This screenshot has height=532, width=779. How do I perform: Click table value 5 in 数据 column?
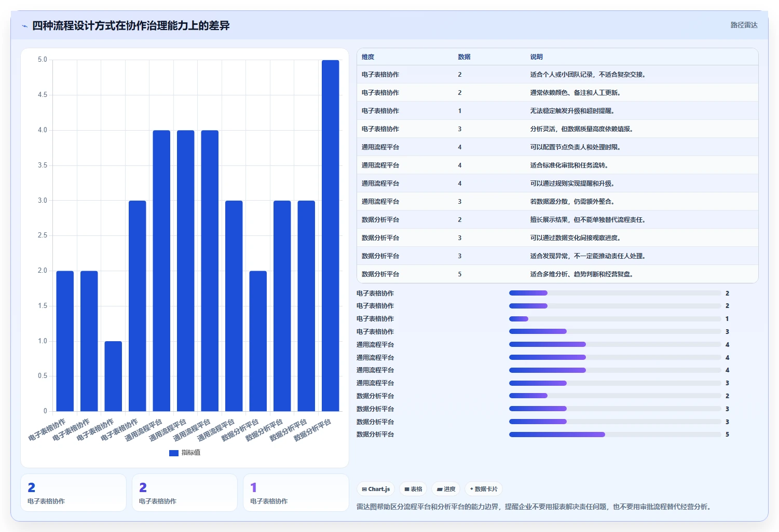[x=459, y=274]
